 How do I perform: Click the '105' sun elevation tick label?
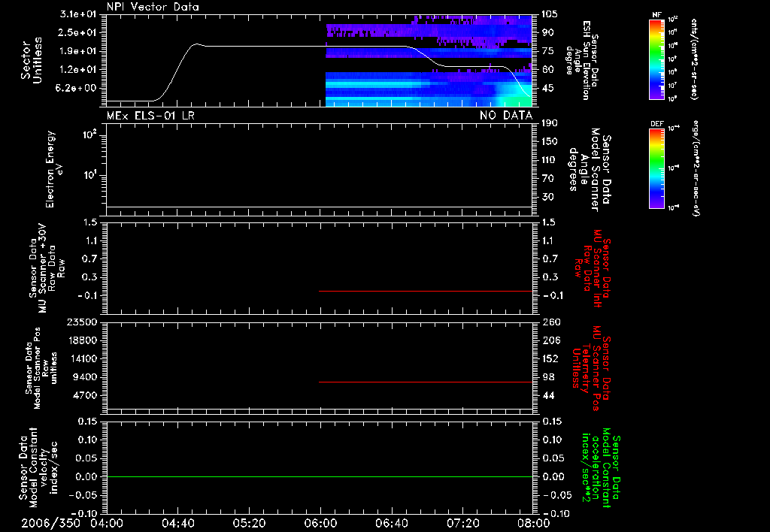pyautogui.click(x=550, y=14)
